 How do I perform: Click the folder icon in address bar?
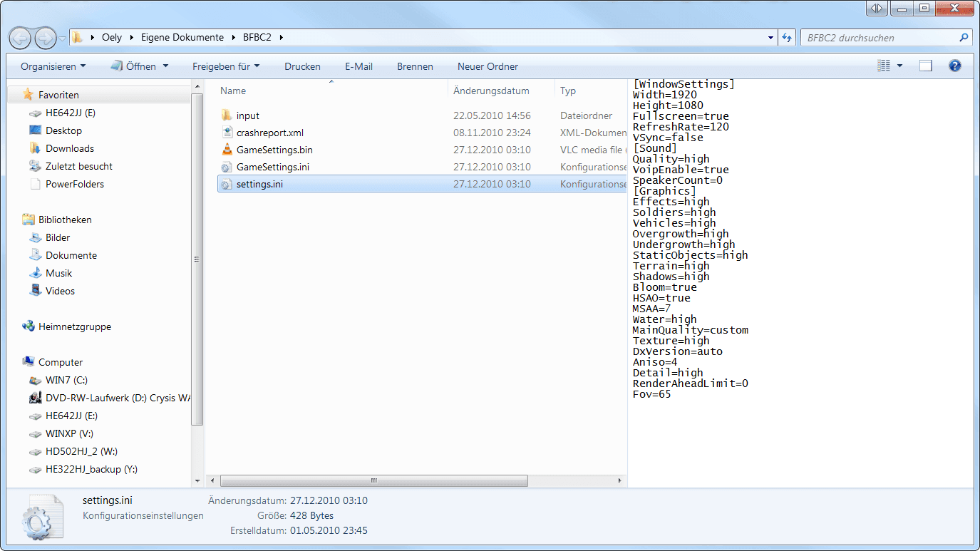(x=77, y=38)
